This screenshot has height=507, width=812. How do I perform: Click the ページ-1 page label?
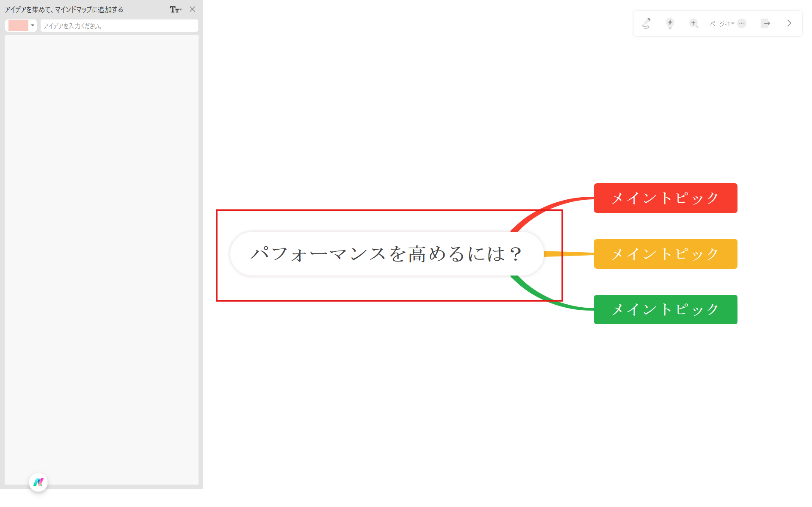pyautogui.click(x=721, y=24)
